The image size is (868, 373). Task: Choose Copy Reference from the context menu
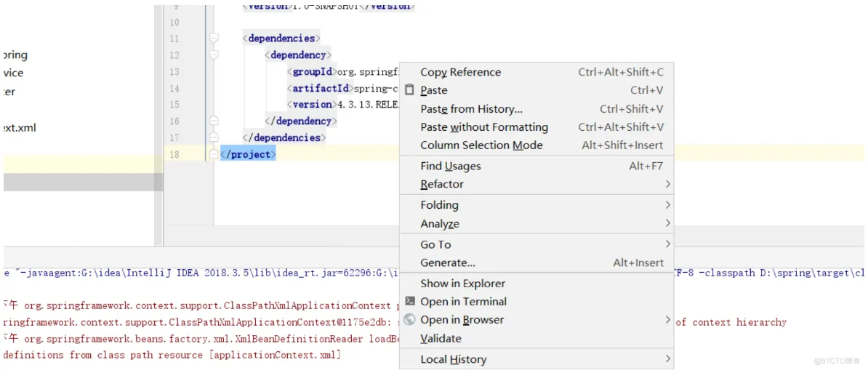pyautogui.click(x=537, y=72)
